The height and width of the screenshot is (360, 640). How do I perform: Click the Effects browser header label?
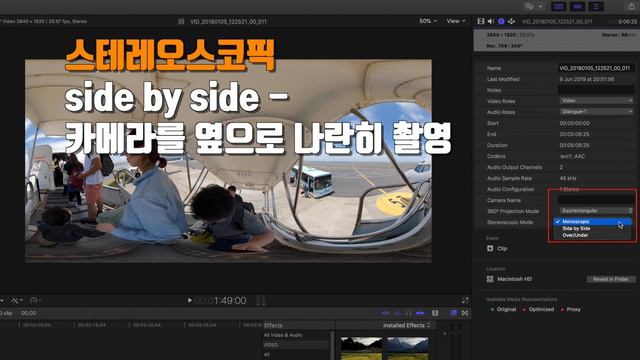point(273,325)
